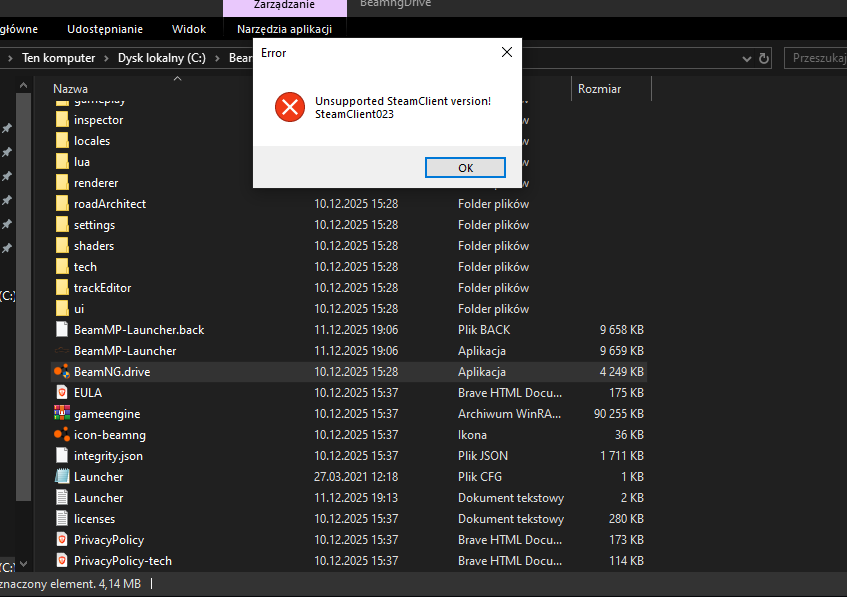Select the settings folder icon

point(62,225)
